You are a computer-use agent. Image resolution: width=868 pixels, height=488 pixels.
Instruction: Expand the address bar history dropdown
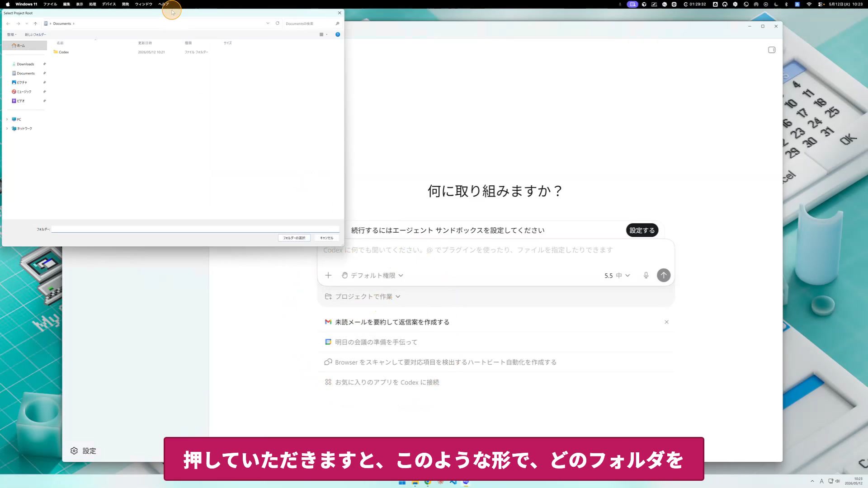[268, 23]
